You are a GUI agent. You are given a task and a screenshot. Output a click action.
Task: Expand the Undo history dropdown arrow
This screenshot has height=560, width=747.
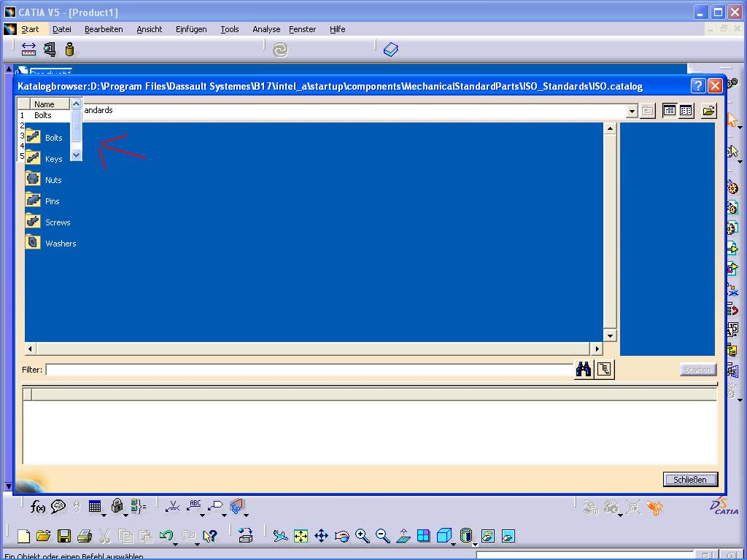175,543
